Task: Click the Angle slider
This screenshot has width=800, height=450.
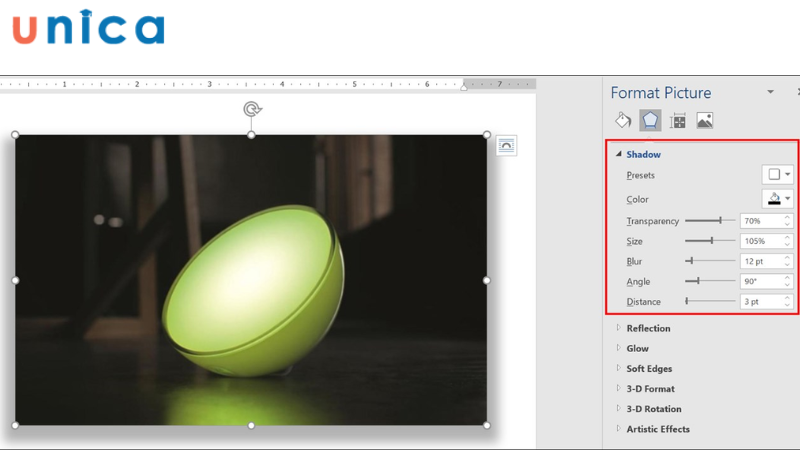Action: (x=710, y=281)
